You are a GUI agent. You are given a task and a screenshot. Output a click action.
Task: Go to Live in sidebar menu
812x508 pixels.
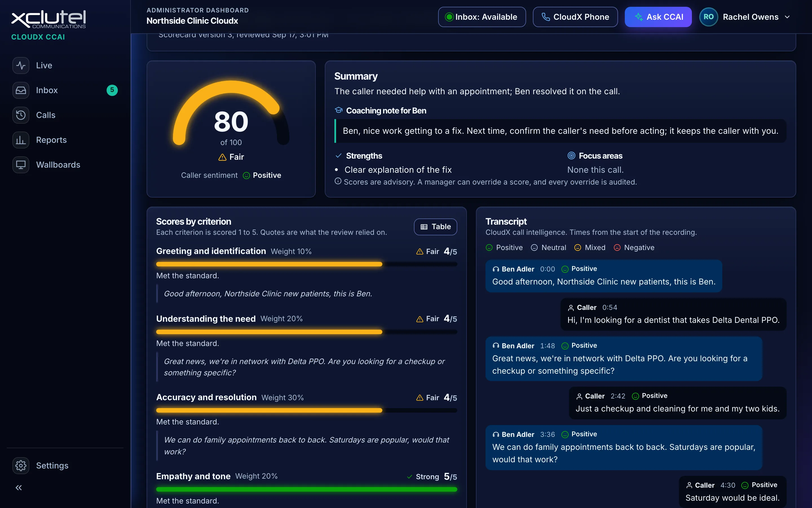tap(65, 65)
